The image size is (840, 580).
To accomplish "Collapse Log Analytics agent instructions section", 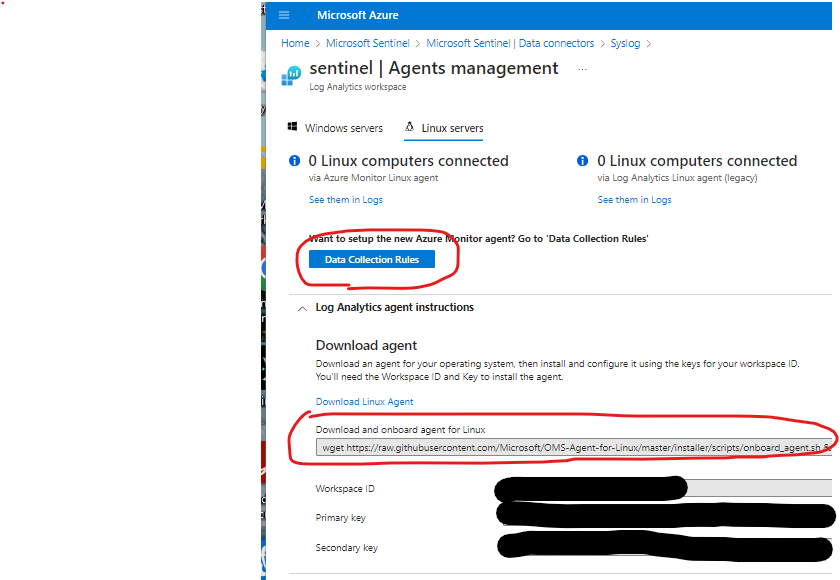I will pos(303,308).
